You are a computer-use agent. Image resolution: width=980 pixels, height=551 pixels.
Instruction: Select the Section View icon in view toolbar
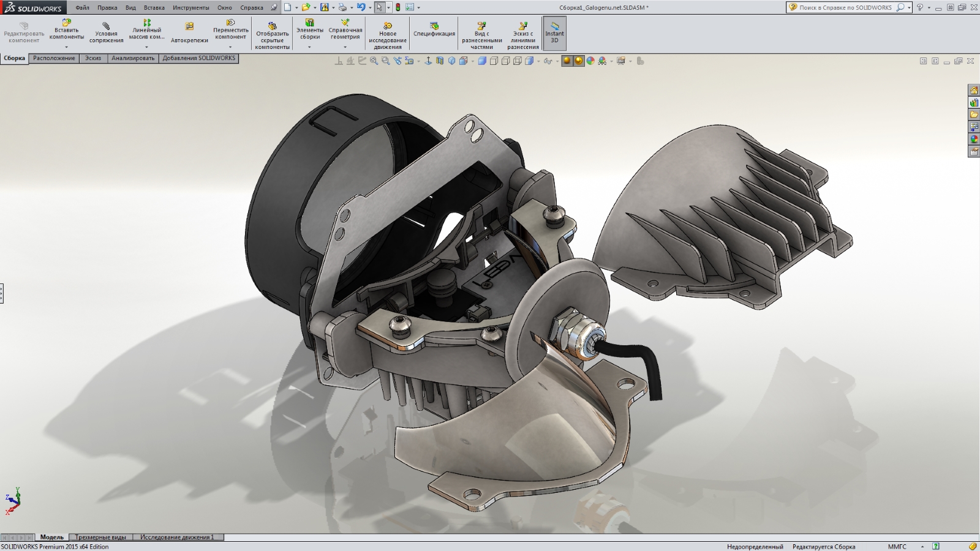[440, 61]
